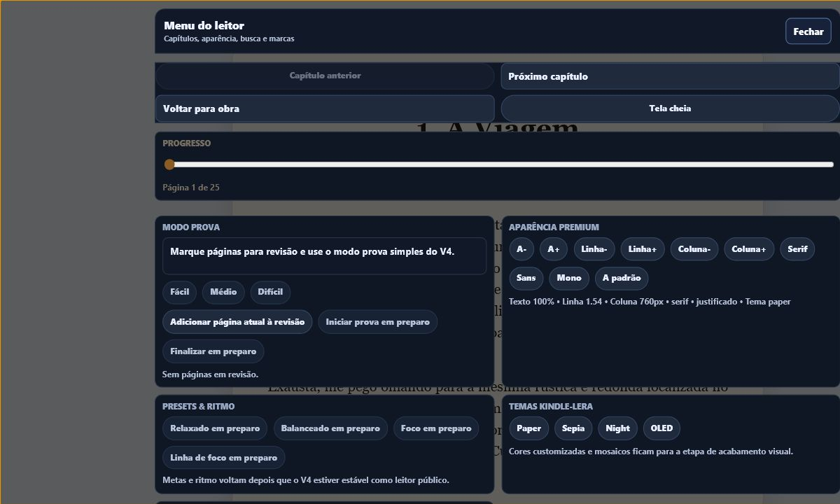Image resolution: width=840 pixels, height=504 pixels.
Task: Click the 'Cores customizadas e mosaicos' note
Action: point(651,451)
